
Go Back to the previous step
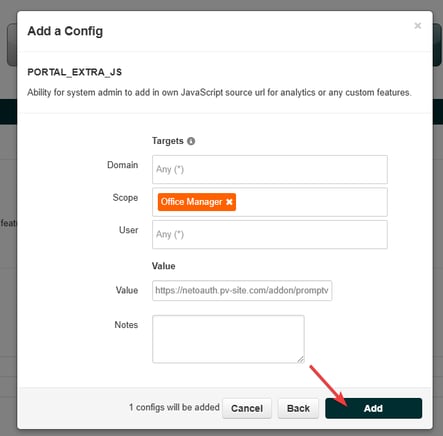pos(298,408)
